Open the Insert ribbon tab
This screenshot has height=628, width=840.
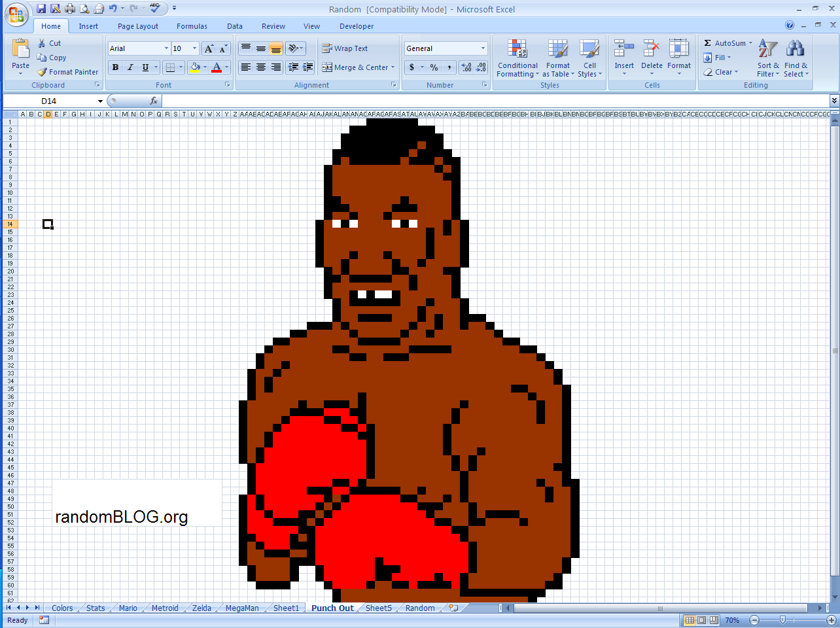[88, 26]
